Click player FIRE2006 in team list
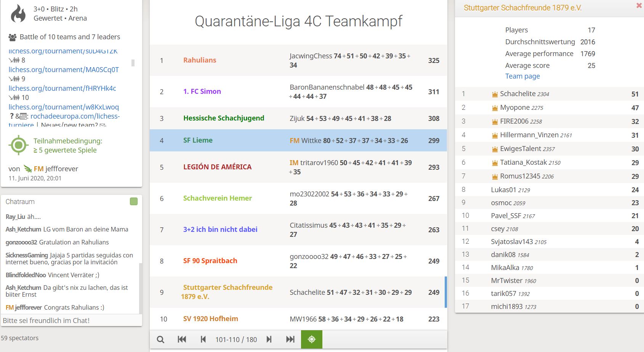Image resolution: width=644 pixels, height=352 pixels. [514, 121]
